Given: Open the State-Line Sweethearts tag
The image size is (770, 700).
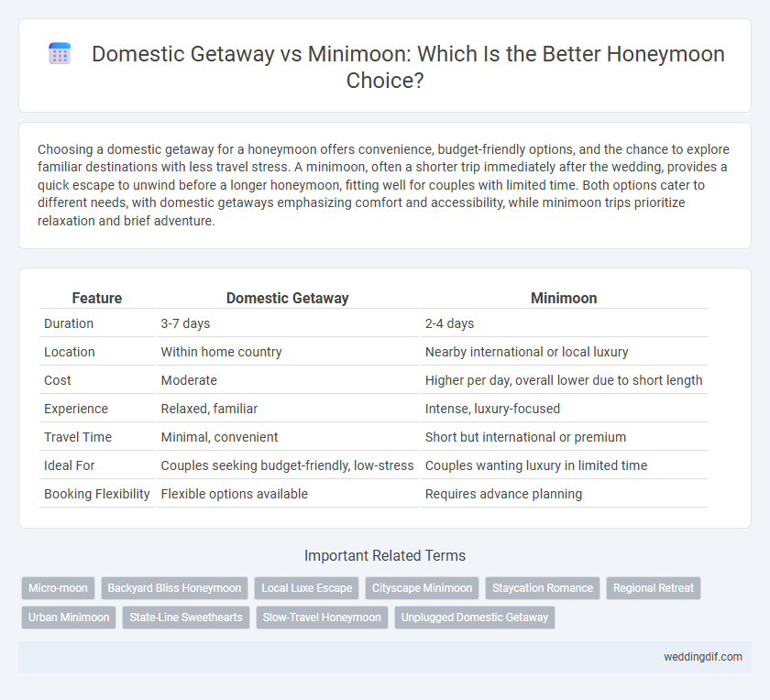Looking at the screenshot, I should pyautogui.click(x=186, y=618).
